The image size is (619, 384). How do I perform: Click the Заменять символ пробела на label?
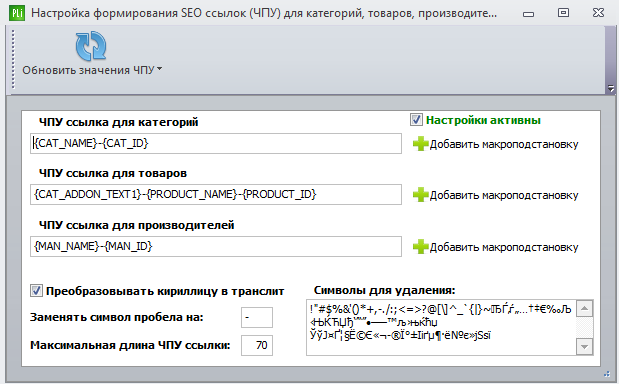click(x=117, y=317)
